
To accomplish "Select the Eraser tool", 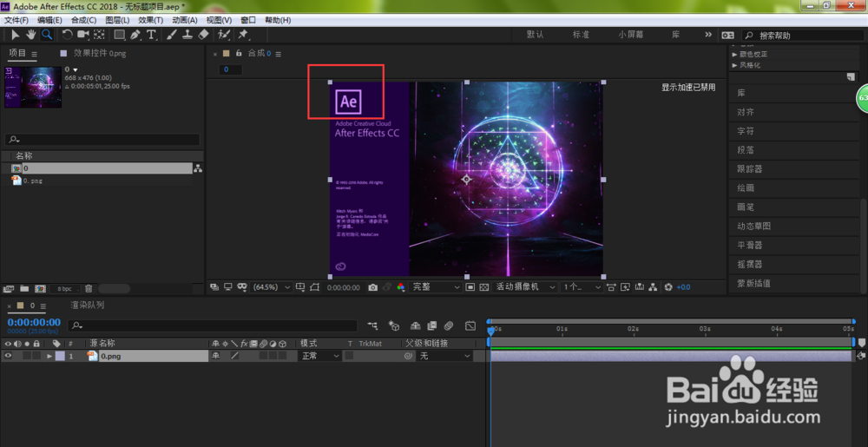I will tap(203, 35).
